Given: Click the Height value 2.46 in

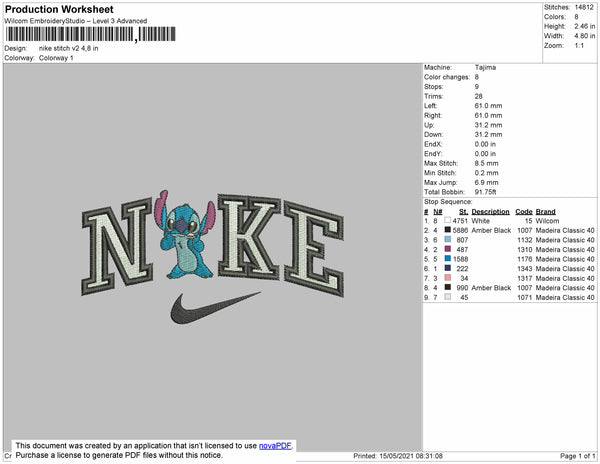Looking at the screenshot, I should pyautogui.click(x=584, y=26).
